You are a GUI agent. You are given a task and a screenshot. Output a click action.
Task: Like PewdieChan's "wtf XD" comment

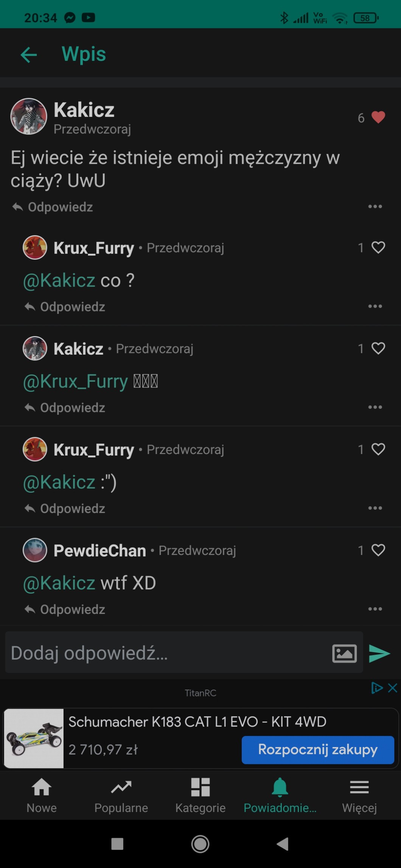coord(378,550)
